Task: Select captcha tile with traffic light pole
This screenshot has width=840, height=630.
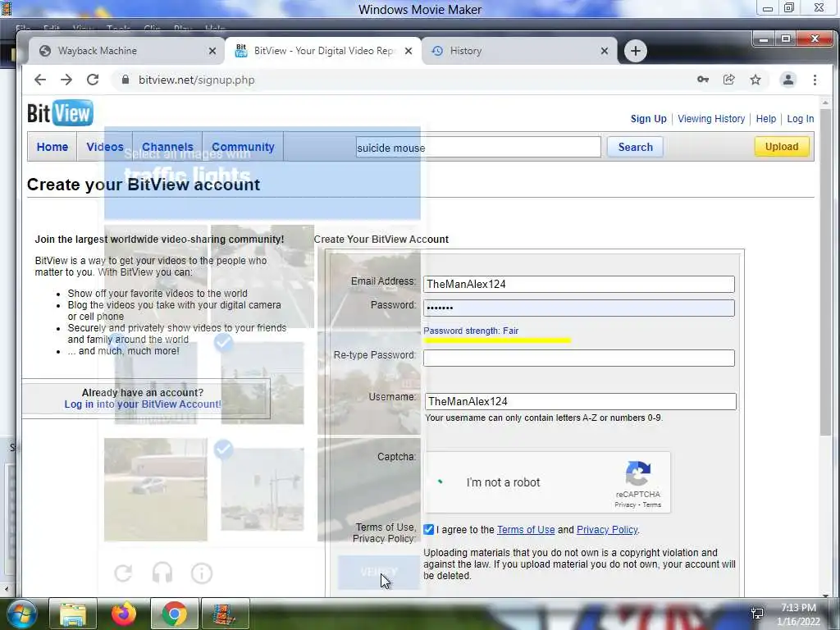Action: pos(262,489)
